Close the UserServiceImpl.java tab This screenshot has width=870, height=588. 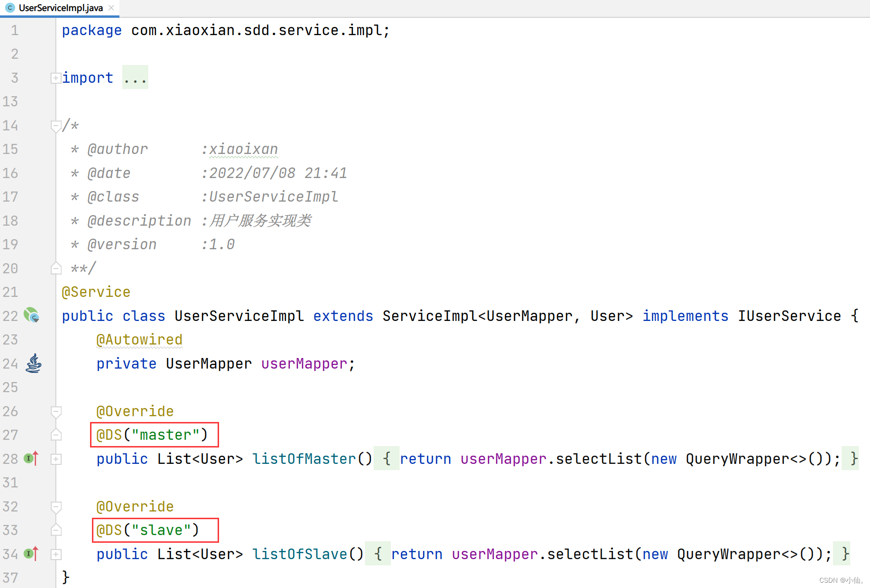click(111, 8)
